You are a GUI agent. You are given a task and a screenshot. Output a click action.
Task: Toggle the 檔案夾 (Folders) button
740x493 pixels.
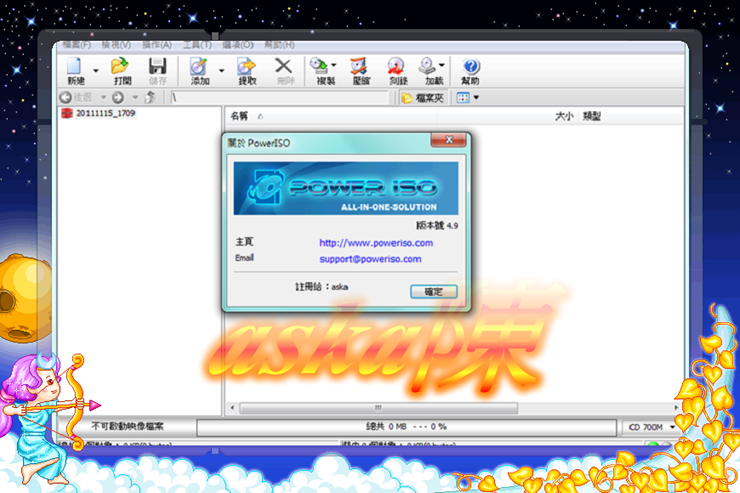(x=423, y=98)
